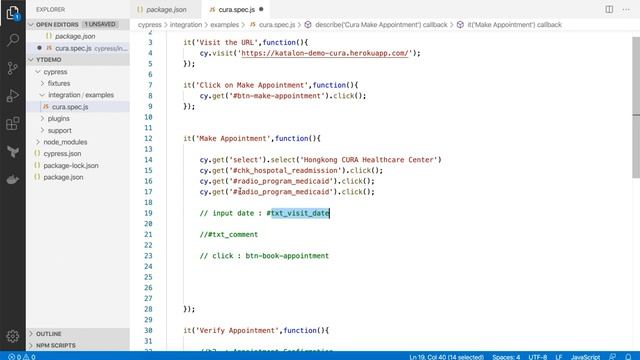The image size is (640, 360).
Task: Click the unsaved dot on cura.spec.js tab
Action: click(261, 9)
